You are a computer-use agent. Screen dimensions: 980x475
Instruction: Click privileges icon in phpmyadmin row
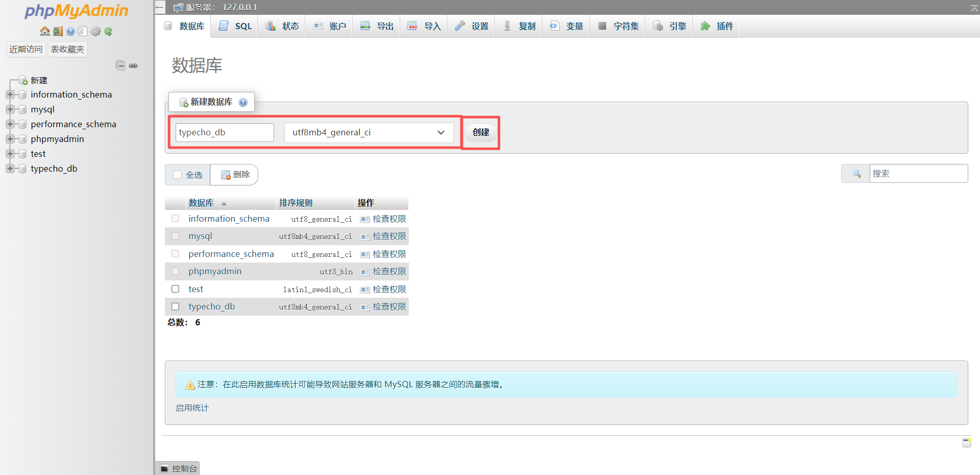[365, 272]
